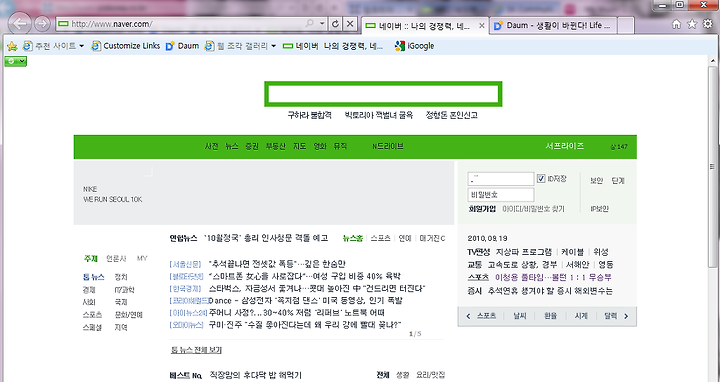Go forward with the browser Forward arrow
The height and width of the screenshot is (382, 720).
click(x=42, y=23)
